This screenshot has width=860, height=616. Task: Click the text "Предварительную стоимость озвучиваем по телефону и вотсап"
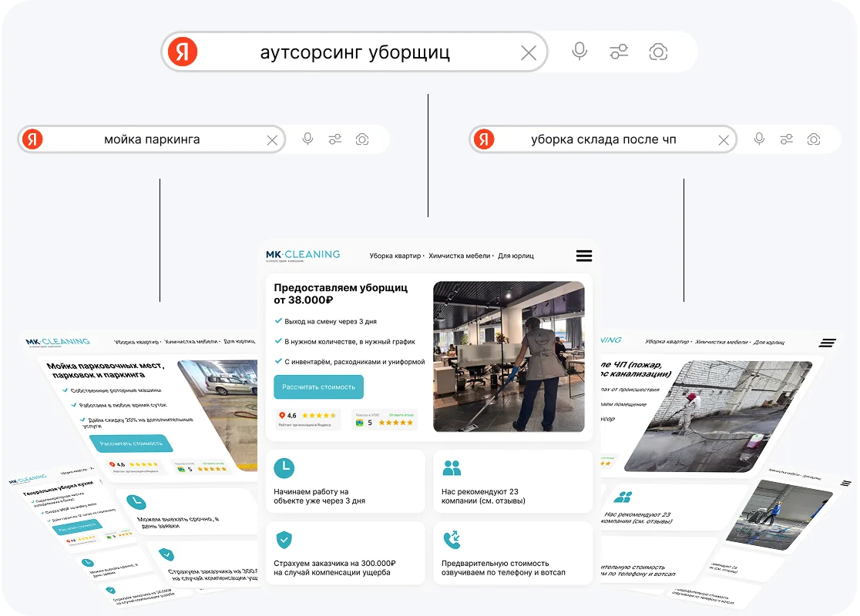(503, 567)
